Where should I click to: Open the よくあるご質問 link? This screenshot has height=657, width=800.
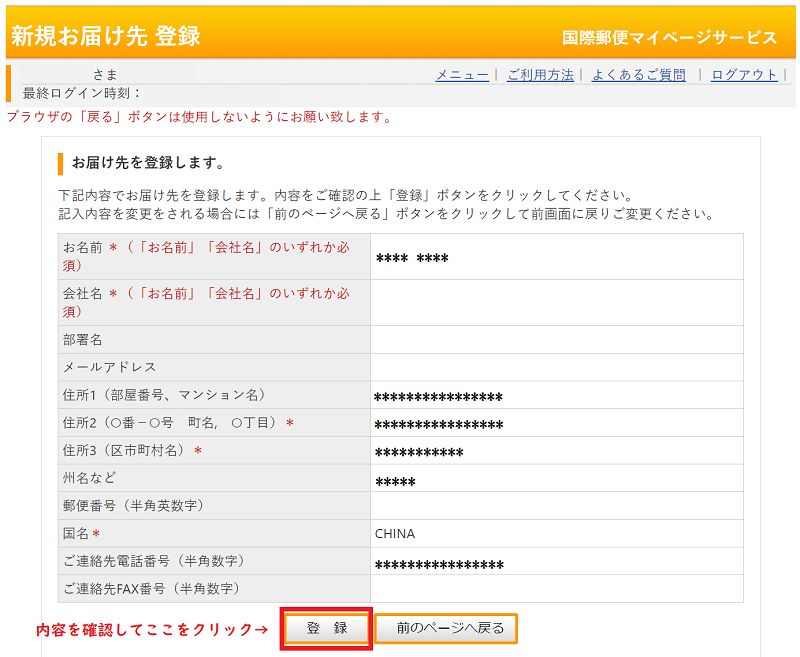638,75
